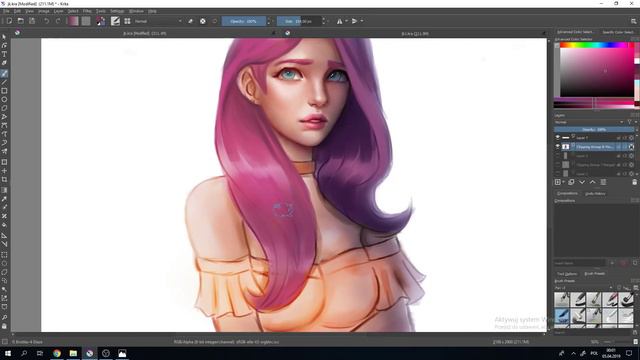Open vertical mirror options arrow
The width and height of the screenshot is (640, 360).
362,21
